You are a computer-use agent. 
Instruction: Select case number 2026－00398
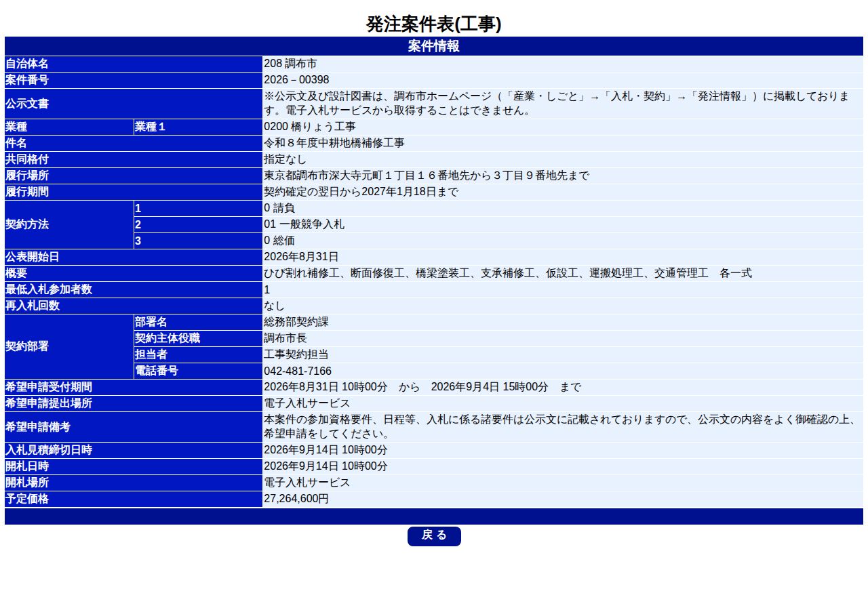tap(296, 80)
